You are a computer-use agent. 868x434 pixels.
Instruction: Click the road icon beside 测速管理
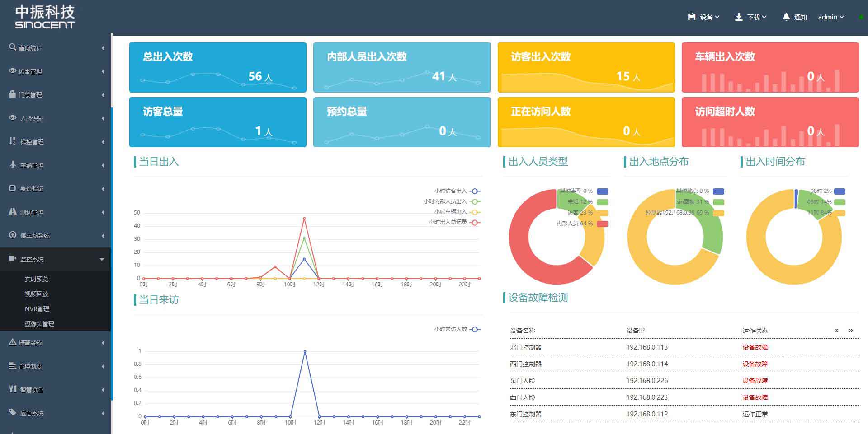[x=13, y=211]
